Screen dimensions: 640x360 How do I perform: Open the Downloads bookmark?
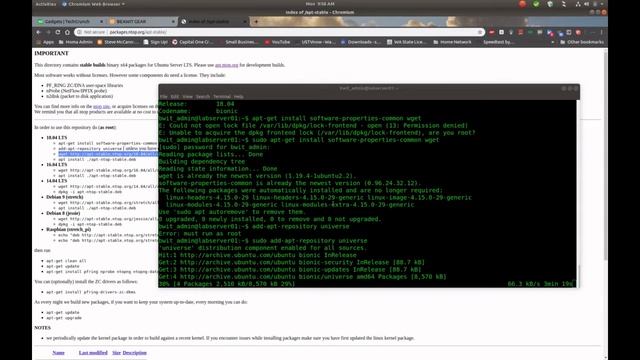[361, 42]
